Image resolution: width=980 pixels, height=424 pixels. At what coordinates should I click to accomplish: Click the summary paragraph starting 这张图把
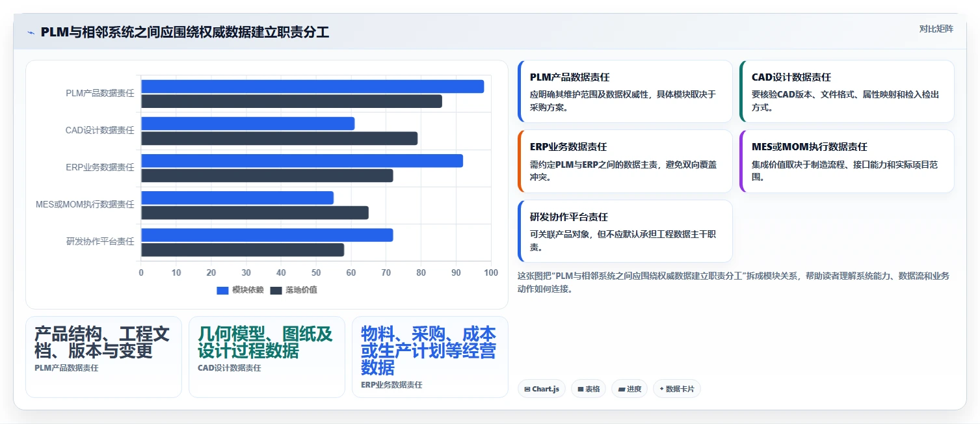point(734,283)
